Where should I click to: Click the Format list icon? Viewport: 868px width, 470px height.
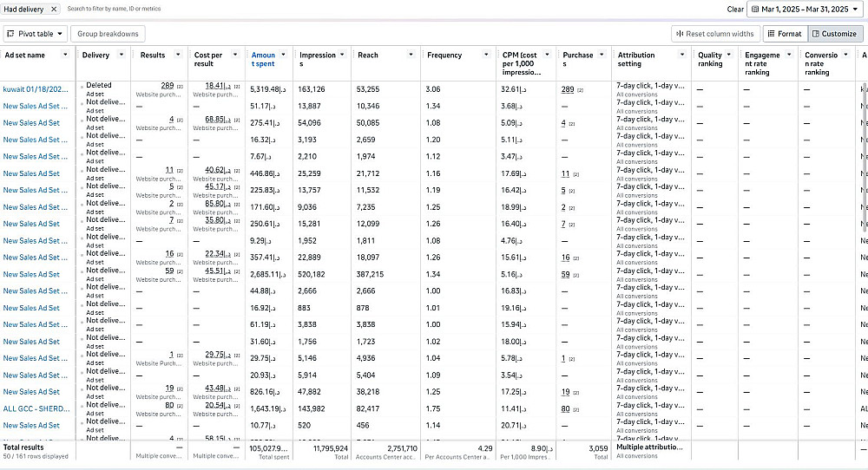[x=771, y=34]
